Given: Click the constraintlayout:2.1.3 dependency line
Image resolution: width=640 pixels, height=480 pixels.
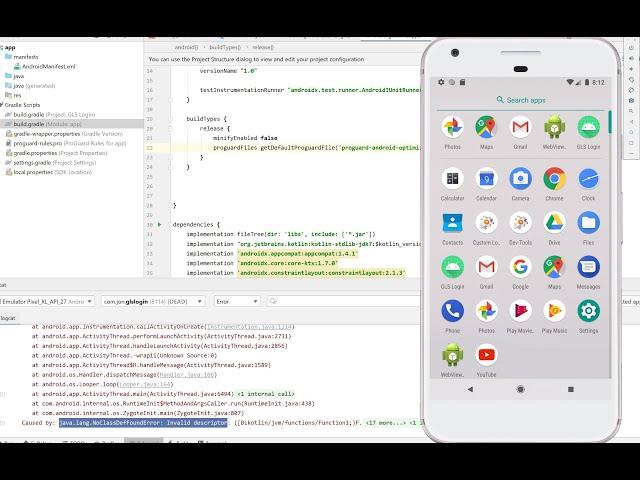Looking at the screenshot, I should coord(296,273).
